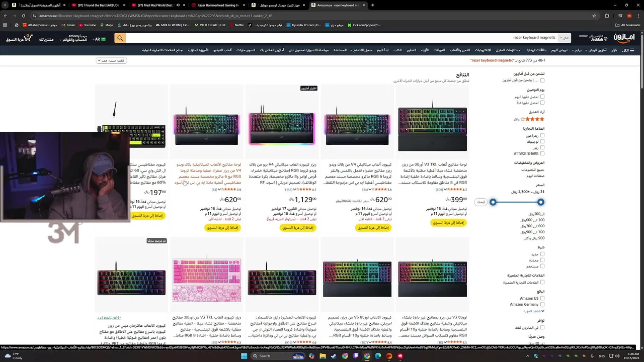Open pink Hello Kitty keyboard thumbnail
This screenshot has width=644, height=362.
coord(206,280)
